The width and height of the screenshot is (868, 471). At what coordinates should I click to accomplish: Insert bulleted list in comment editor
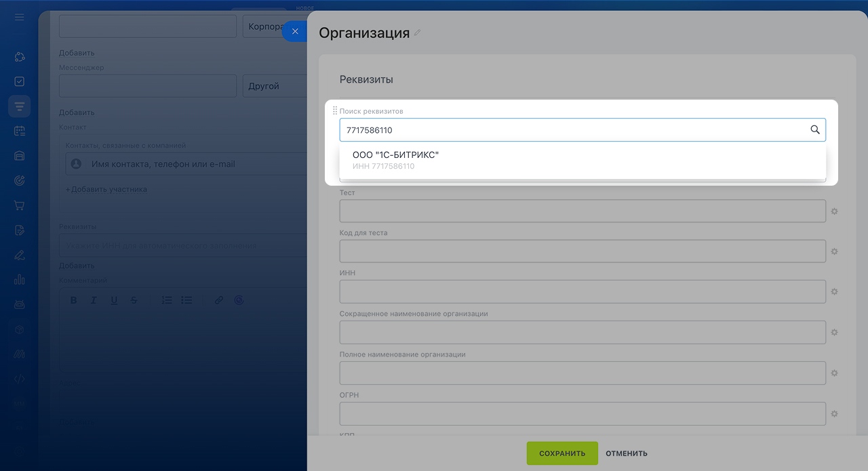[x=186, y=300]
